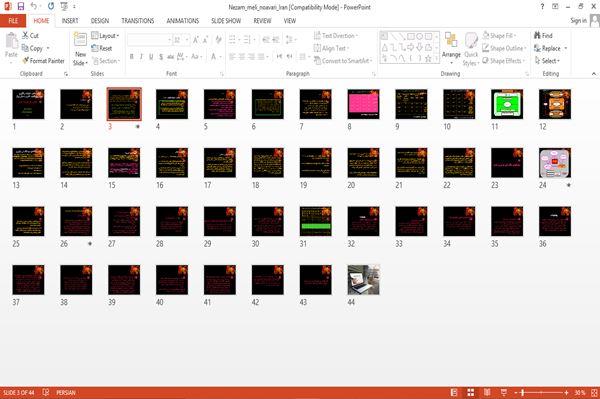Toggle Center alignment button
The height and width of the screenshot is (399, 600).
coord(242,57)
